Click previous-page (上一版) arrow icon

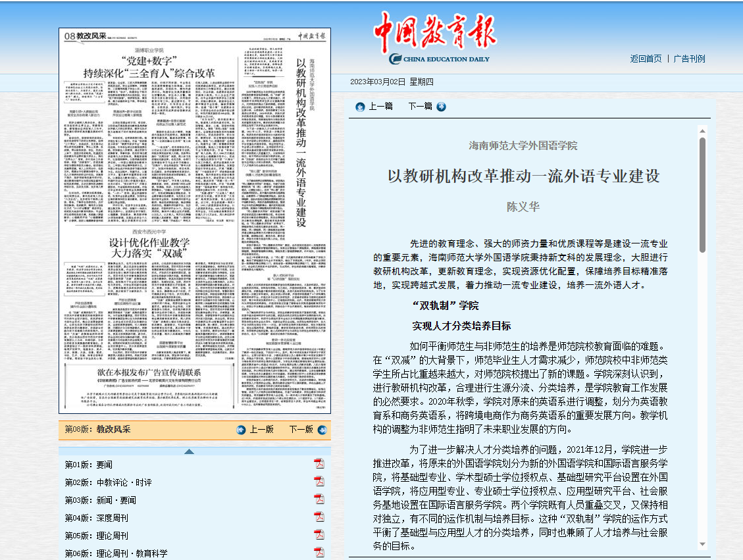click(242, 430)
